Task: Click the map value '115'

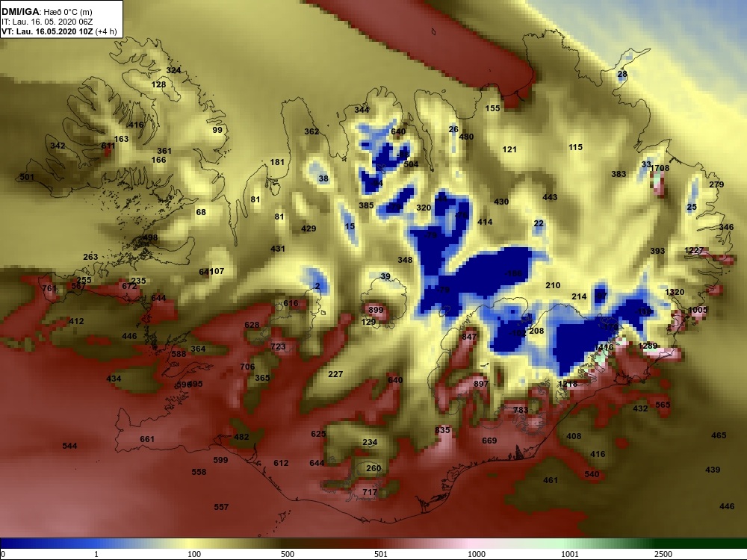Action: point(575,148)
